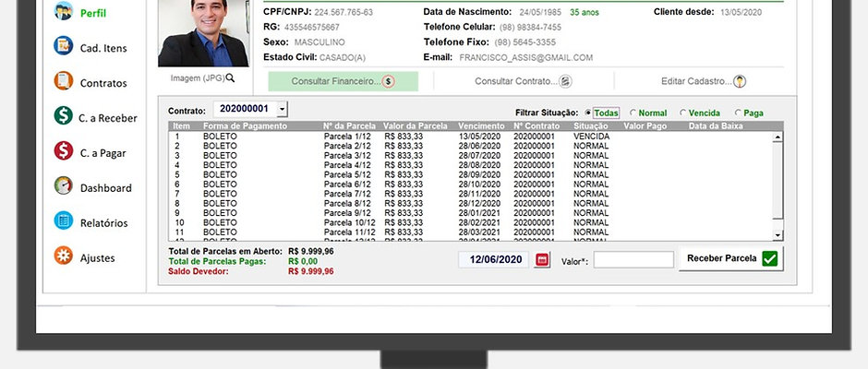868x369 pixels.
Task: Select the Parcela 1/12 row
Action: click(471, 137)
